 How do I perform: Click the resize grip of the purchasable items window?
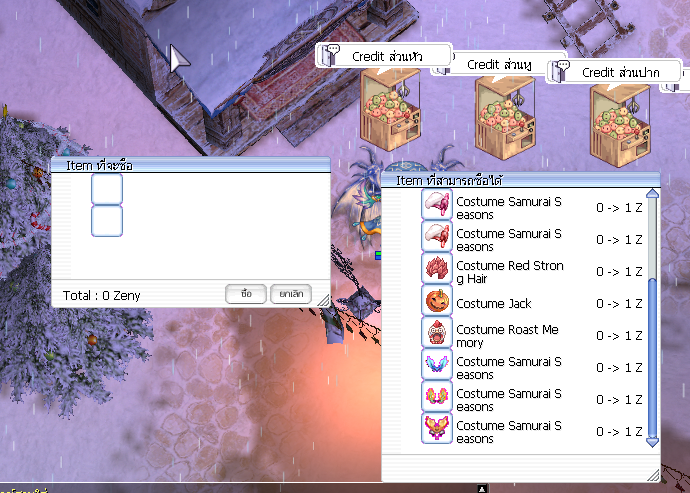pos(652,473)
